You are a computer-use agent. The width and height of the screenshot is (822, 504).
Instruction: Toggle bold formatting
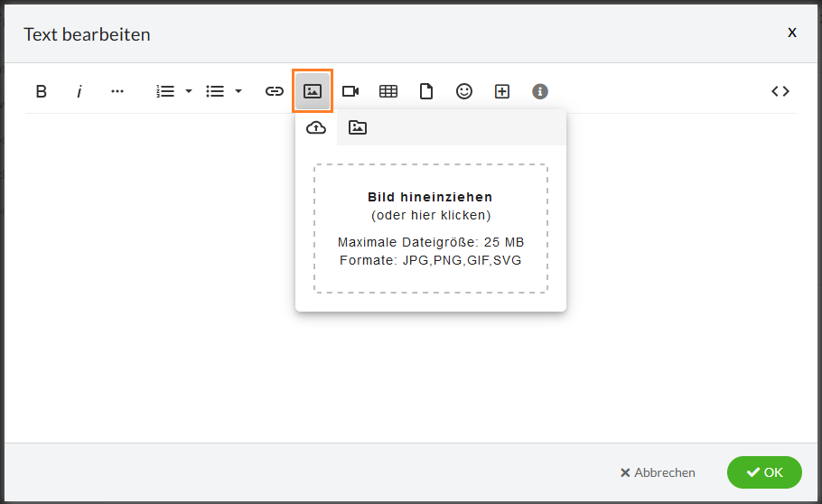tap(42, 91)
